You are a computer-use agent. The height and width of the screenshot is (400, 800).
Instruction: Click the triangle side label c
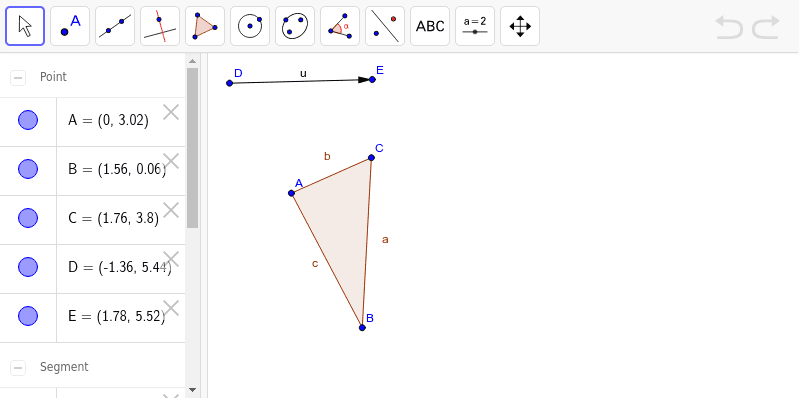point(315,264)
